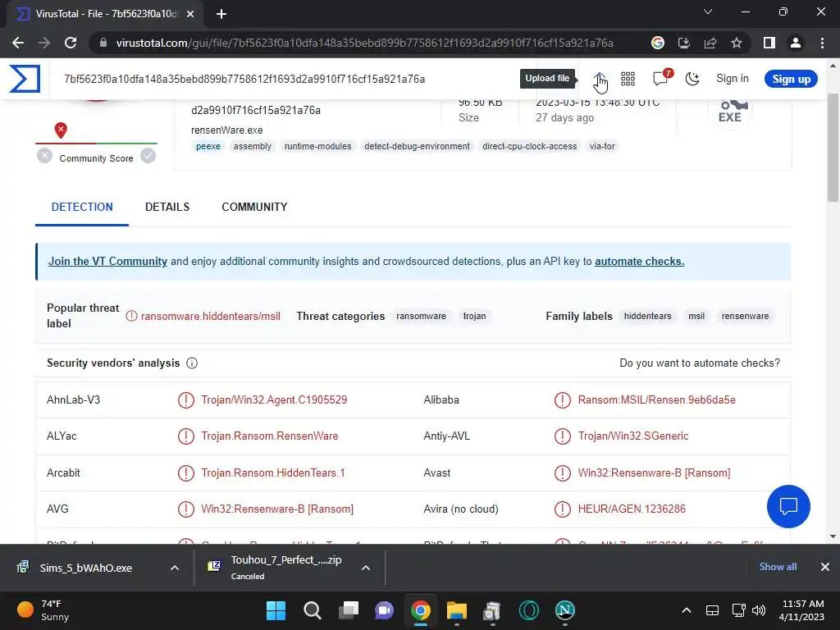Show hidden system tray icons
This screenshot has height=630, width=840.
tap(687, 610)
